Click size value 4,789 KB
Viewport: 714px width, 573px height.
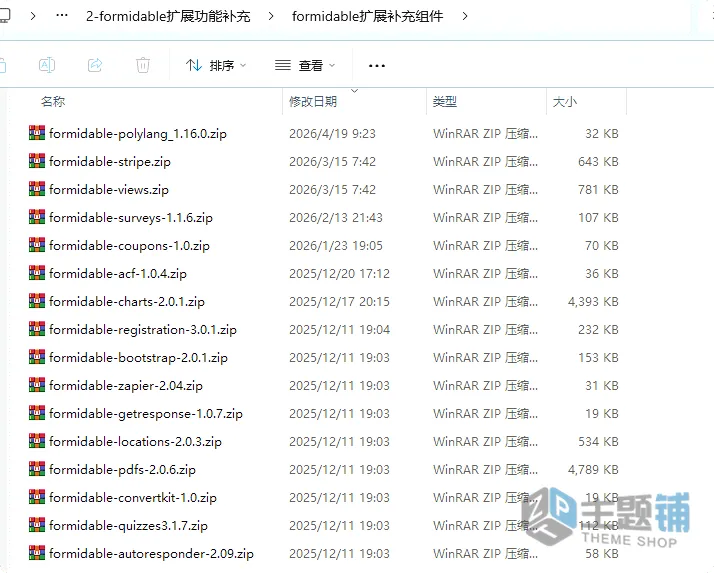pyautogui.click(x=593, y=470)
